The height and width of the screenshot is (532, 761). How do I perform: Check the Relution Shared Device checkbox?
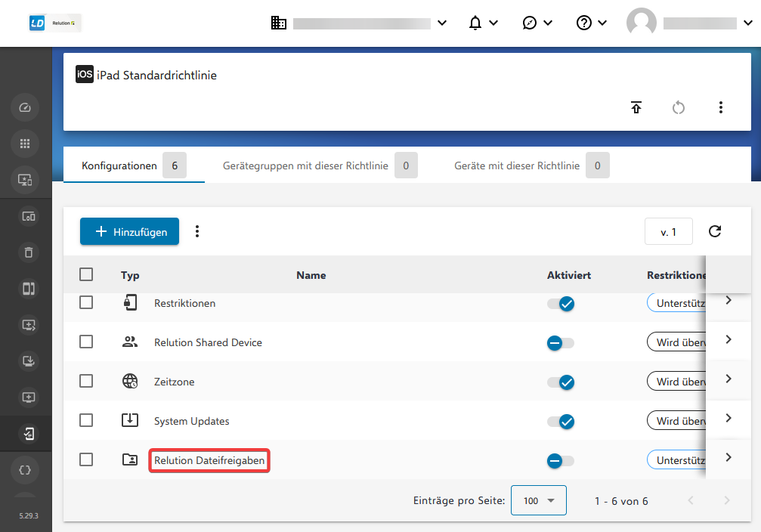[86, 342]
